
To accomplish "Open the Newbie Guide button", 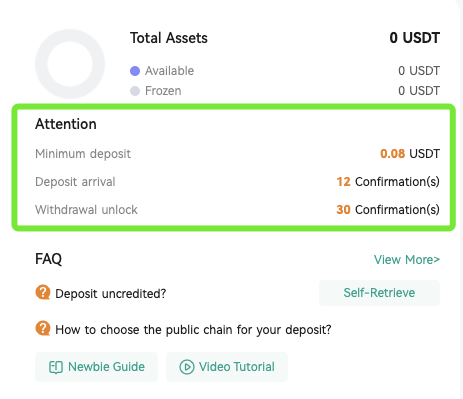I will coord(96,367).
